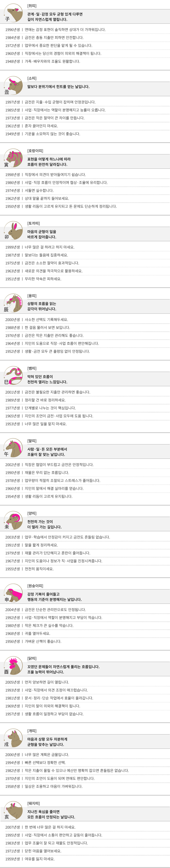Click the [호랑이띠] section heading

(x=35, y=151)
